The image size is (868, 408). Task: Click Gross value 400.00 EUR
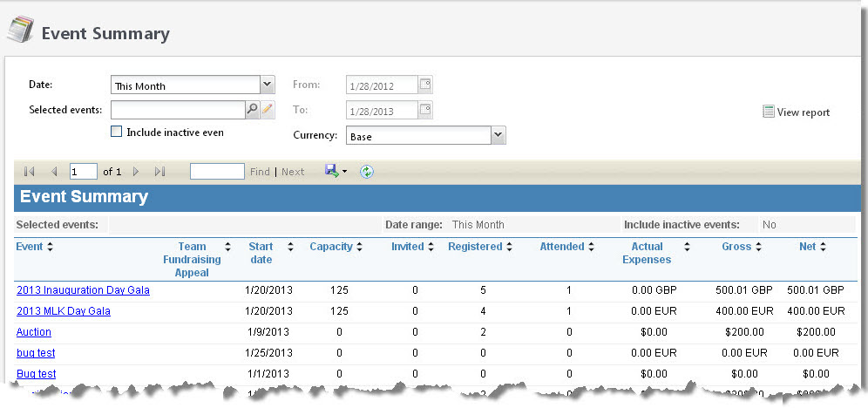(x=744, y=311)
